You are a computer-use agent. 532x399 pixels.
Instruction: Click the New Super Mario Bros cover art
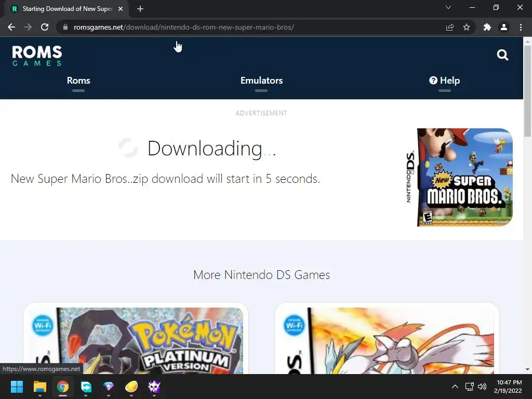click(459, 177)
